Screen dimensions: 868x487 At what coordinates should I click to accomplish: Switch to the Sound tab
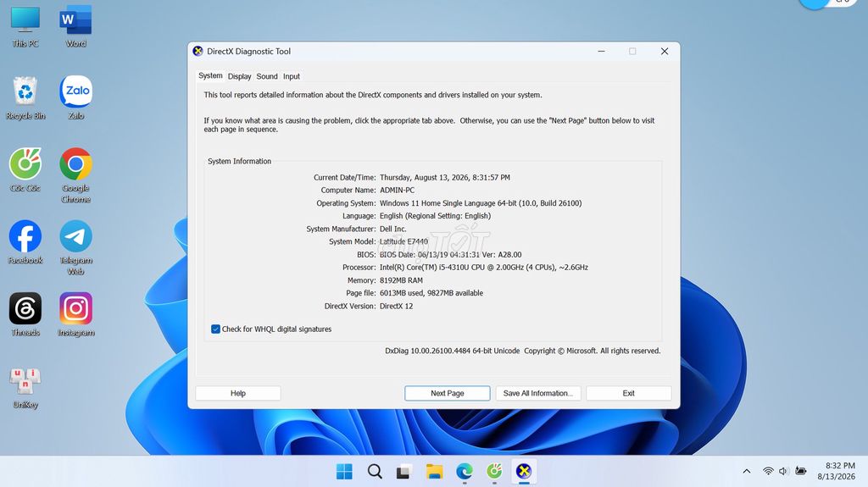click(267, 76)
